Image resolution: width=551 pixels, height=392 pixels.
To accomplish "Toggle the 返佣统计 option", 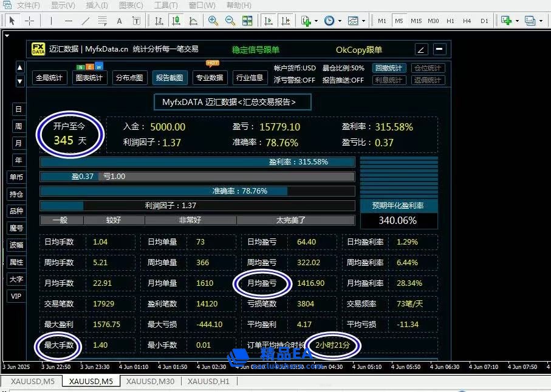I will [x=428, y=80].
